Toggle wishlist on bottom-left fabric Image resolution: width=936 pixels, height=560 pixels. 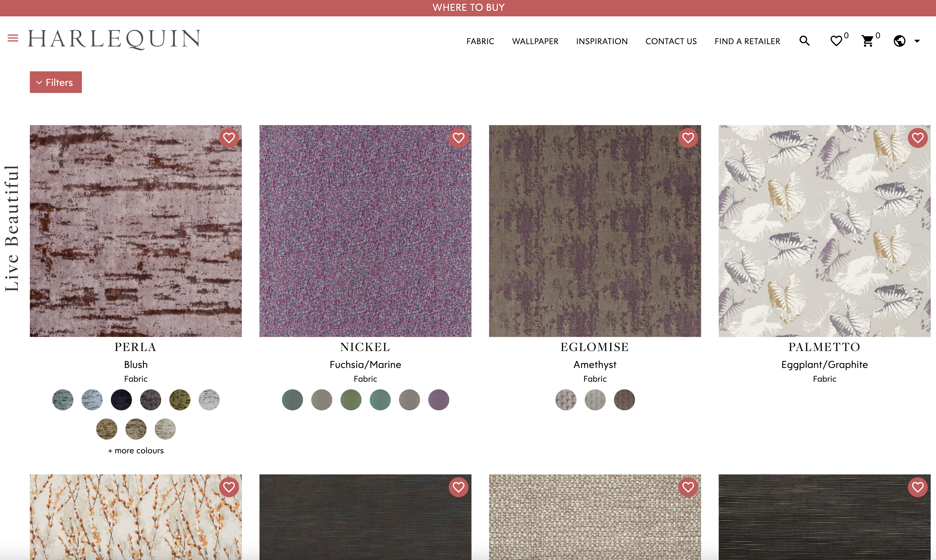tap(230, 487)
